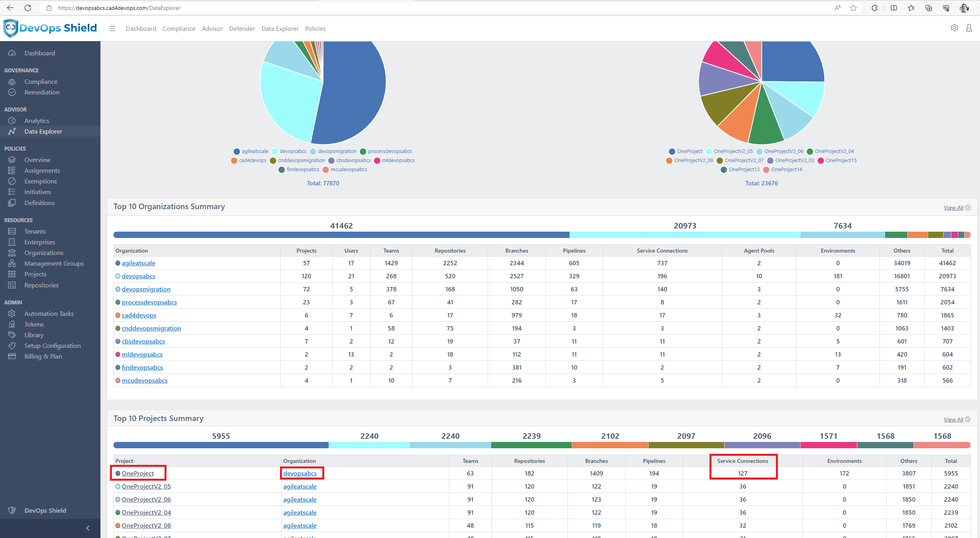Open the Data Explorer top navigation item

click(280, 28)
